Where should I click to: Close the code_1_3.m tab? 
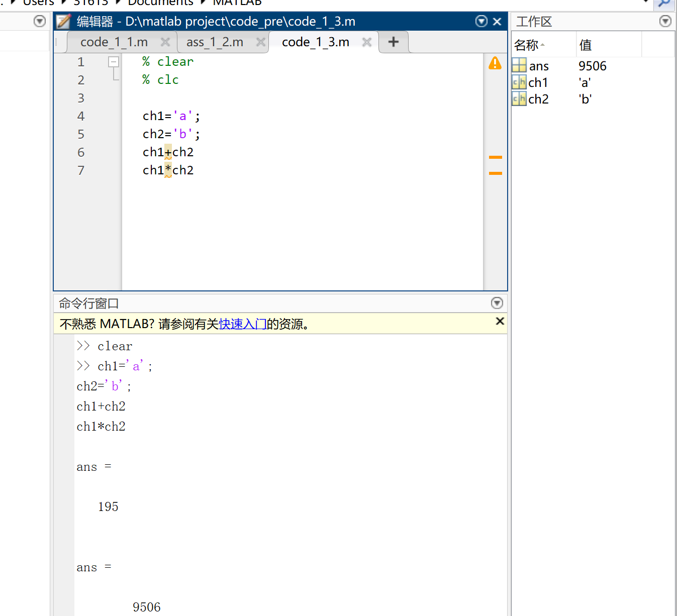(x=367, y=42)
